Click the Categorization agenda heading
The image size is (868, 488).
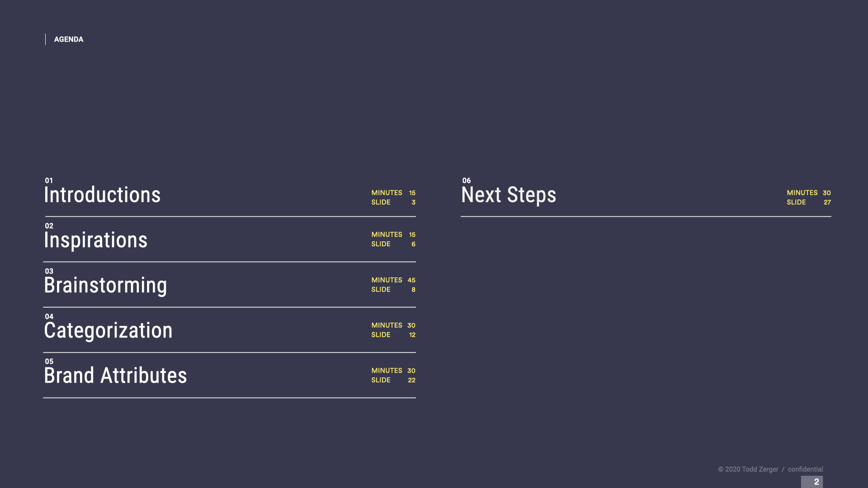(108, 331)
